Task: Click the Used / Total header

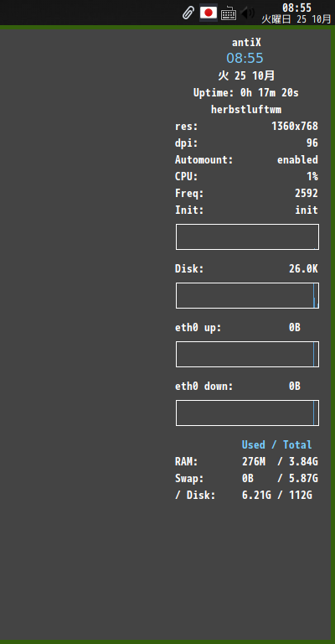Action: [276, 444]
